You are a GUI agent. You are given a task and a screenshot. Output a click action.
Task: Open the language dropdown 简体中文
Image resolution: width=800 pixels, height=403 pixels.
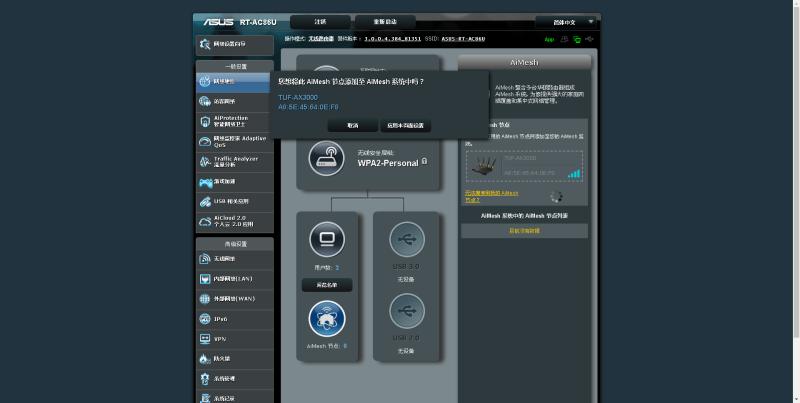(565, 22)
